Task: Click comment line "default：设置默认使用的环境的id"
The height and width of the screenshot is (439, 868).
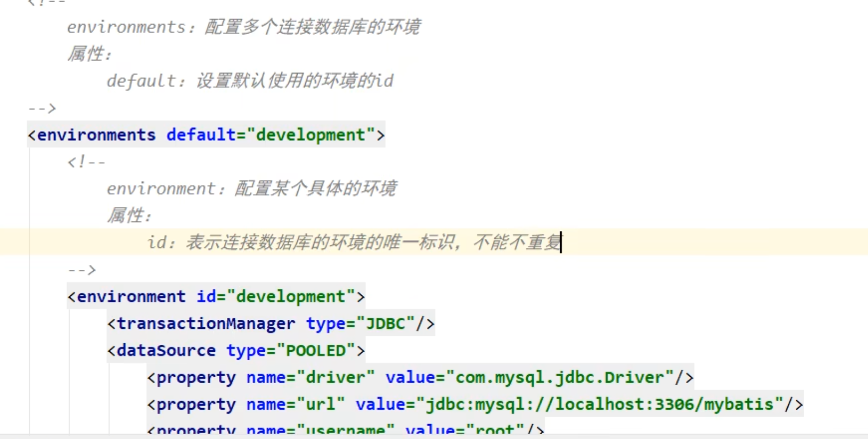Action: pos(250,81)
